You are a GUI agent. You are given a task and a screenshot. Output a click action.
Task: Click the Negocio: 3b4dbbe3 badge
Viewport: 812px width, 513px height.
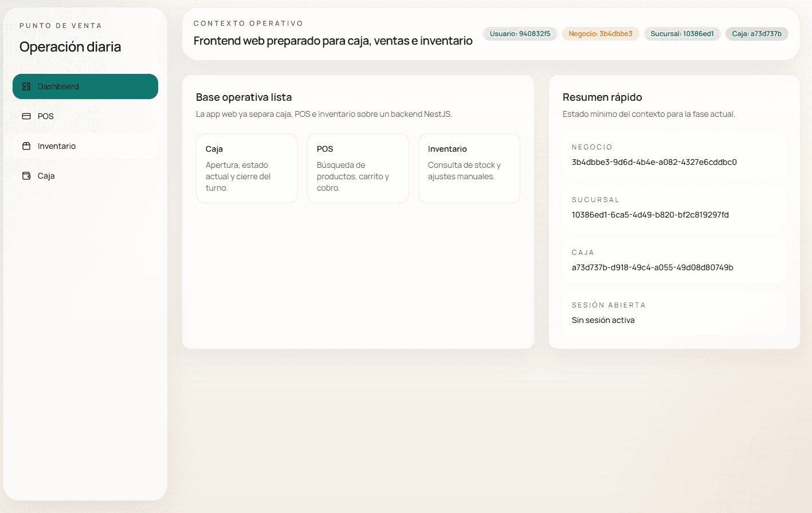click(601, 33)
